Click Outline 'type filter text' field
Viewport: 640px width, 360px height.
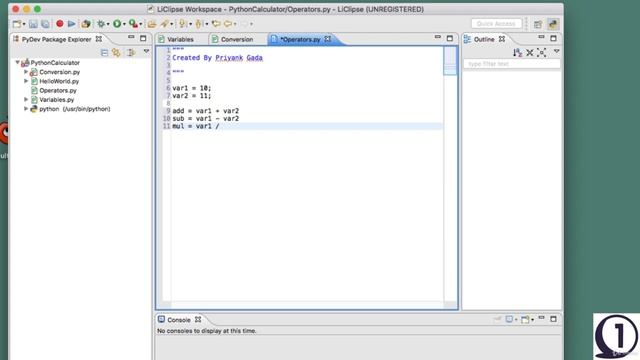(512, 64)
